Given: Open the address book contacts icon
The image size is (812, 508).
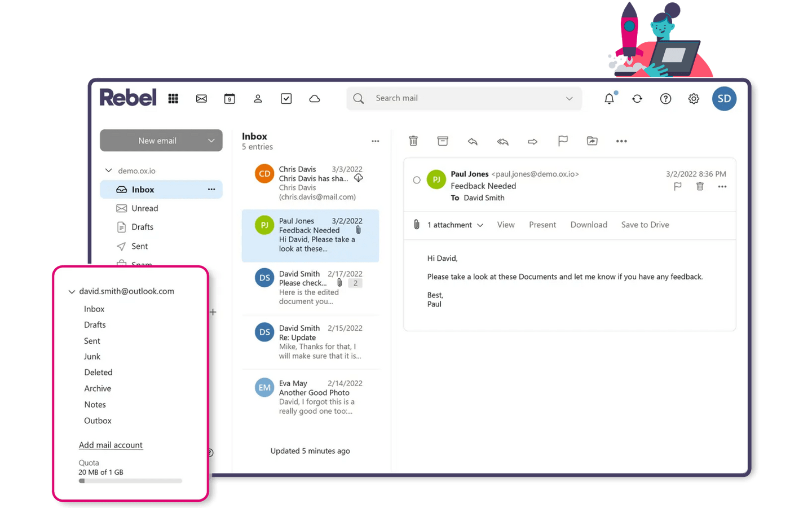Looking at the screenshot, I should coord(258,99).
